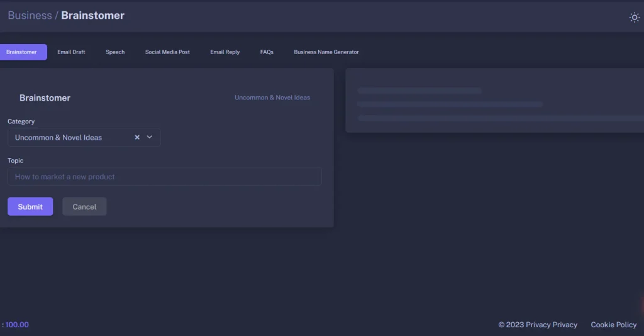
Task: Open the FAQs tab
Action: click(267, 52)
